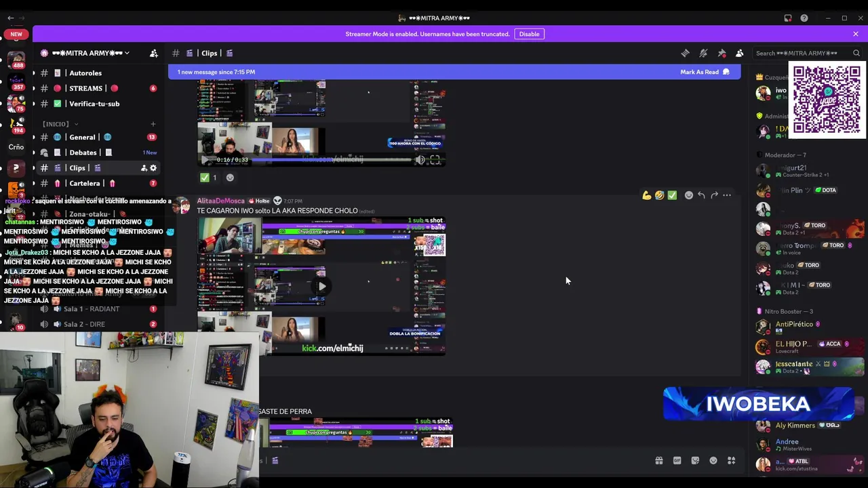The height and width of the screenshot is (488, 868).
Task: Expand thread arrow beside Verifica-tu-sub channel
Action: click(x=34, y=104)
